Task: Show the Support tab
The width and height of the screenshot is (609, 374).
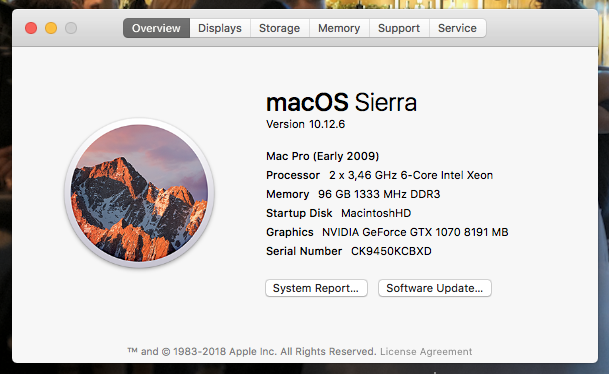Action: [399, 28]
